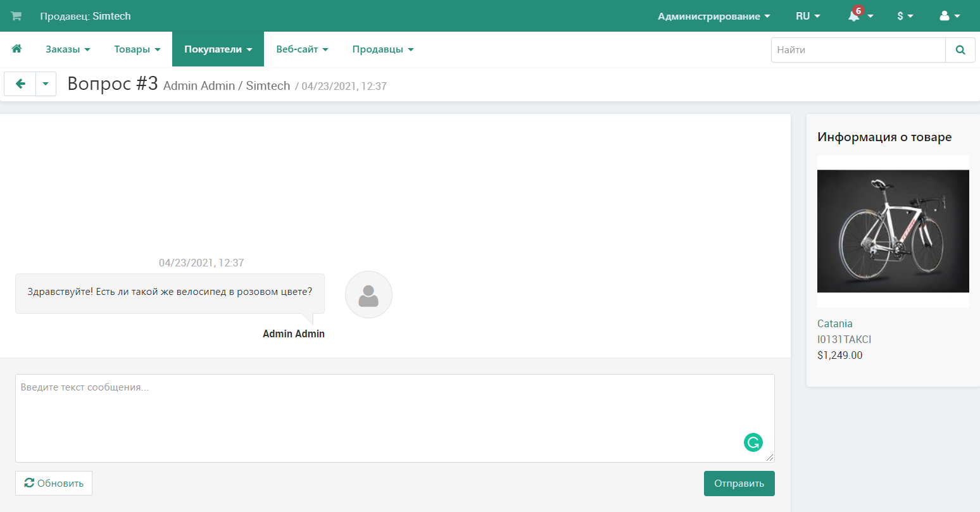The image size is (980, 512).
Task: Go to the home dashboard icon
Action: [x=17, y=49]
